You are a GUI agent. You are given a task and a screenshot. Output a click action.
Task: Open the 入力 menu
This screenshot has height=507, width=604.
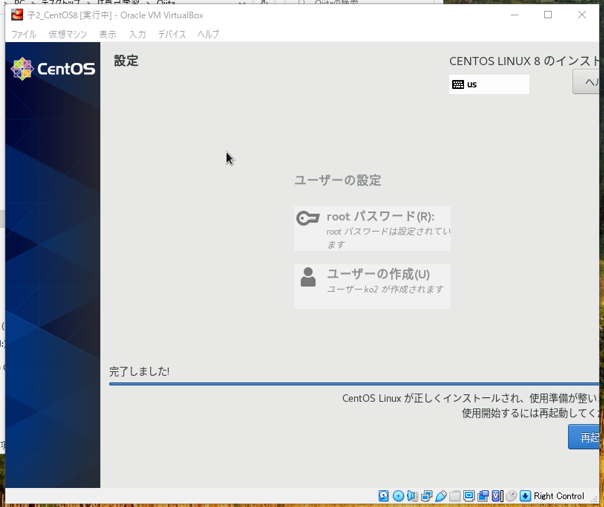tap(137, 34)
